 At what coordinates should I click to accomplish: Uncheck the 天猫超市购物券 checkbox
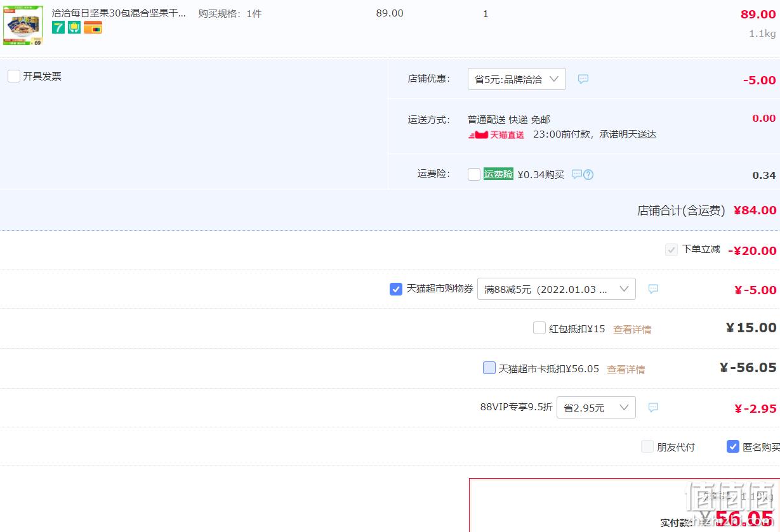(x=396, y=289)
